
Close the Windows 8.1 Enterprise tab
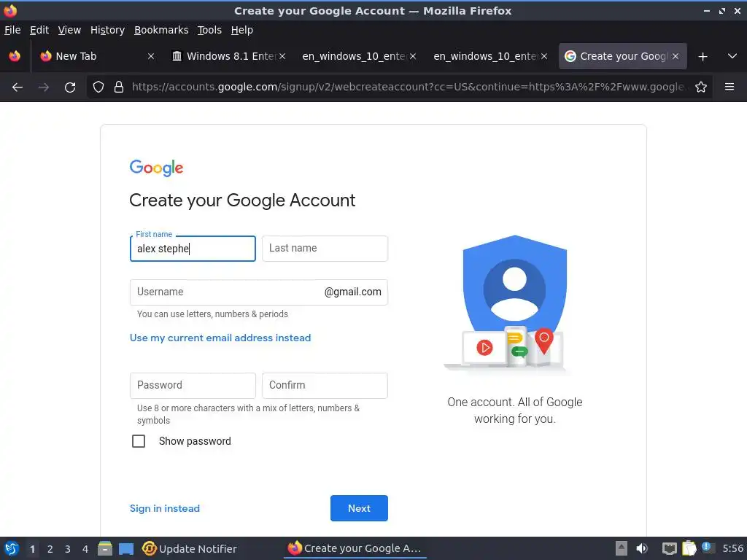point(282,56)
